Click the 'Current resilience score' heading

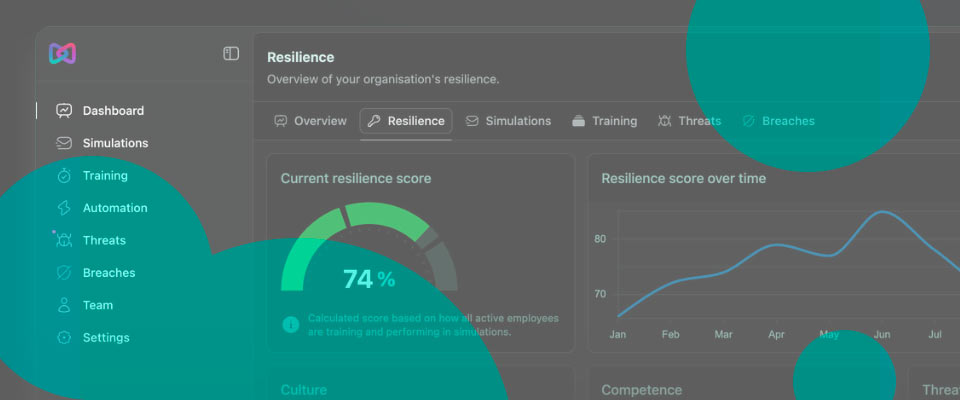click(356, 178)
